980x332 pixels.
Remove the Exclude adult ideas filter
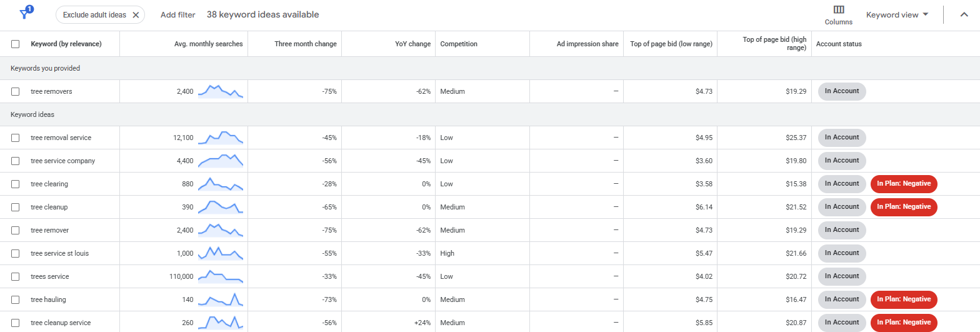136,15
